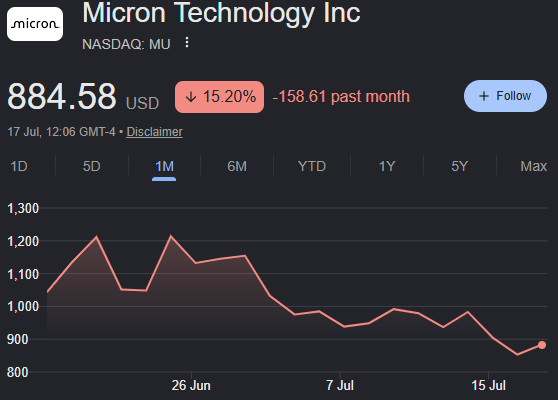Click the 17 Jul, 12:06 GMT-4 timestamp
558x400 pixels.
click(61, 132)
